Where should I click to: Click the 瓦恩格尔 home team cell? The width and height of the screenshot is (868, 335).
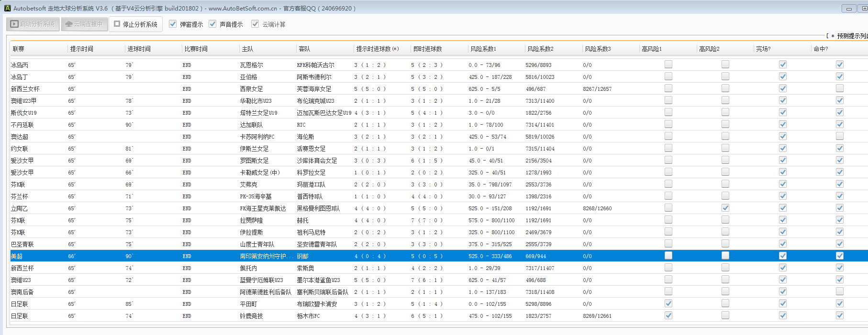pos(252,65)
